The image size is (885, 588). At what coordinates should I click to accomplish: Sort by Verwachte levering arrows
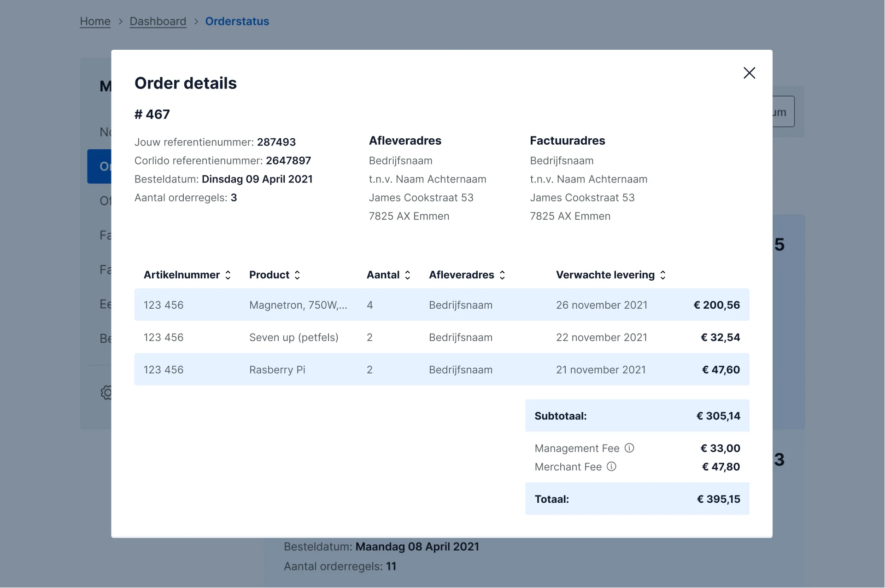(x=663, y=275)
